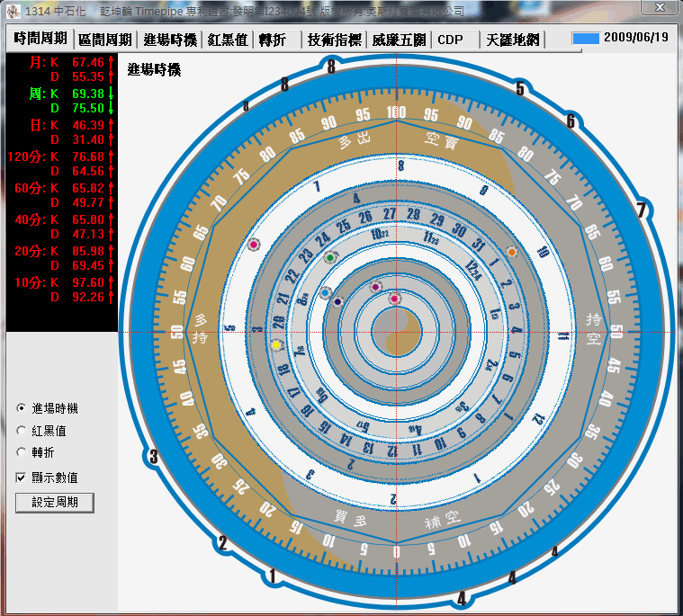This screenshot has width=683, height=616.
Task: Click the 2009/06/19 date field
Action: pyautogui.click(x=637, y=39)
